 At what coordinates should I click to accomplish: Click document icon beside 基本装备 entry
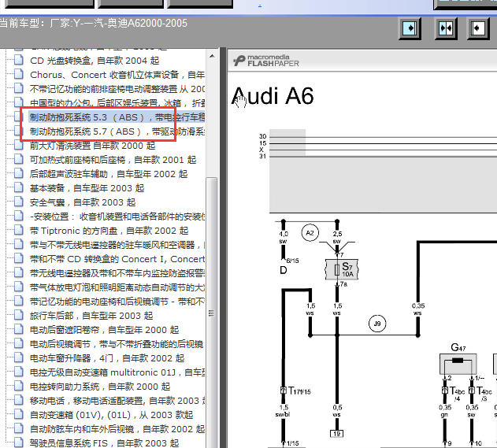(x=19, y=187)
